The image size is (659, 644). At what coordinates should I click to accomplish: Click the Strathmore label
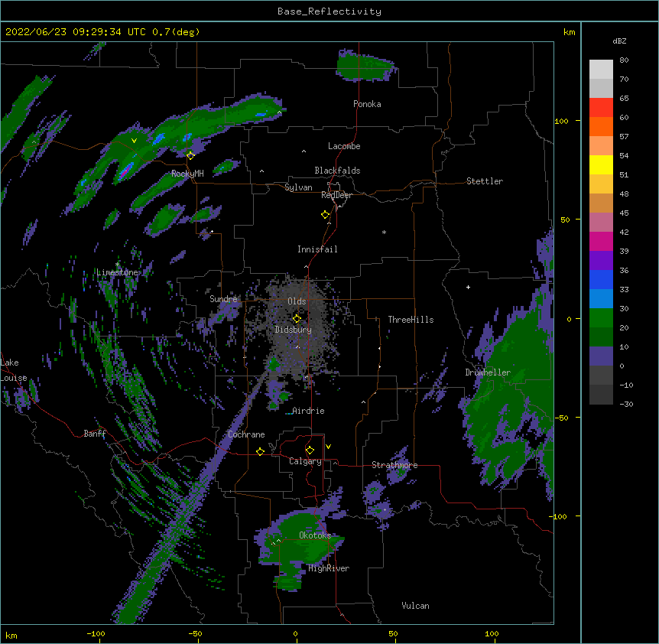tap(394, 465)
